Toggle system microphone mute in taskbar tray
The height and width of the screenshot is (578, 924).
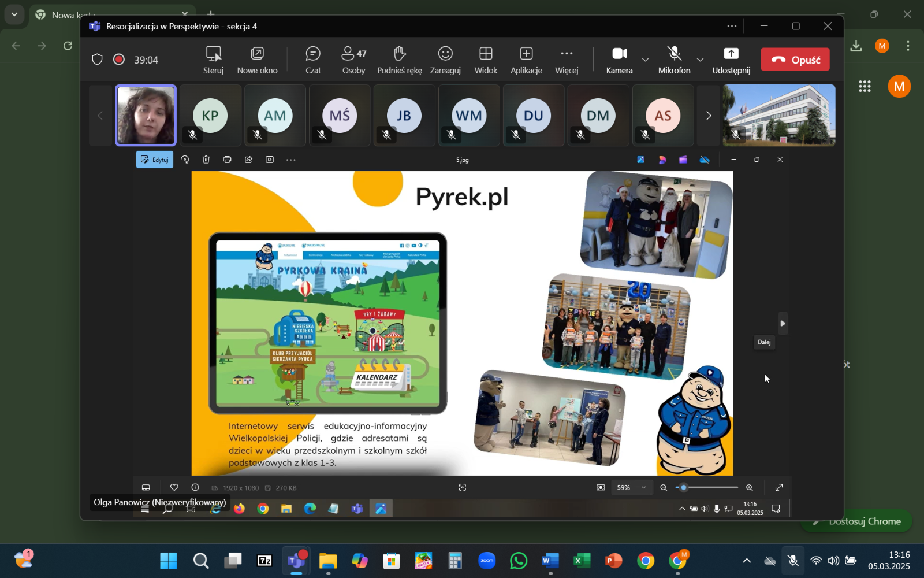click(x=793, y=561)
